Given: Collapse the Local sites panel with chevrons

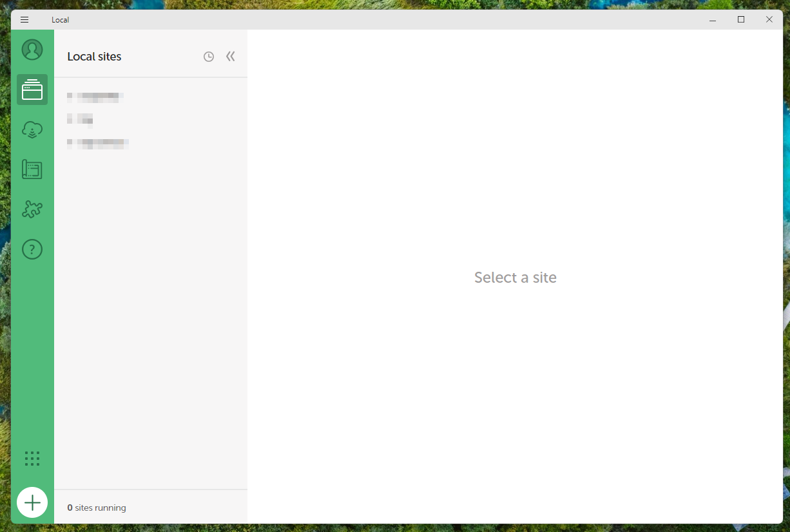Looking at the screenshot, I should tap(231, 57).
